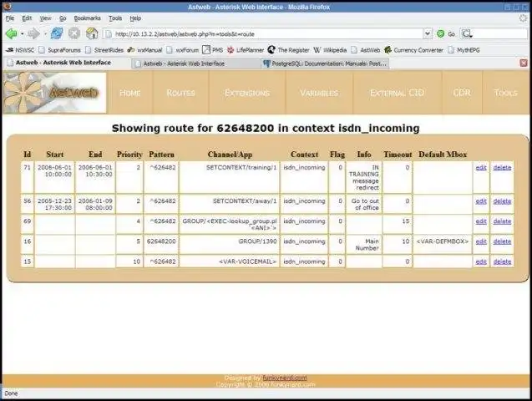
Task: Open the StreetRides bookmark
Action: (104, 50)
